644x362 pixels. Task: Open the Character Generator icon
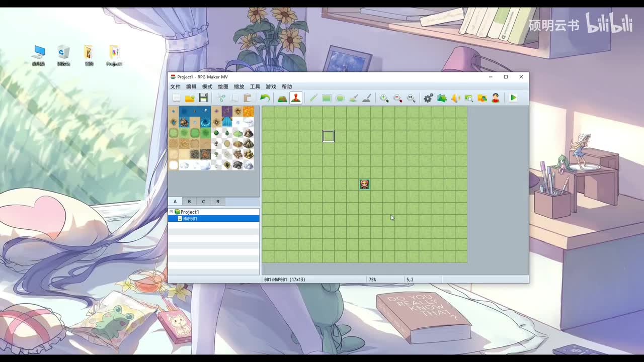tap(496, 98)
